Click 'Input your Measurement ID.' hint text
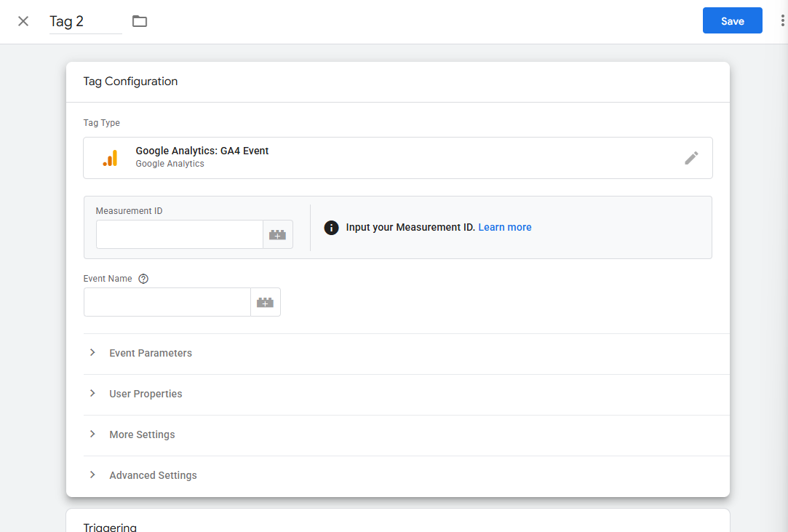This screenshot has width=788, height=532. click(410, 227)
